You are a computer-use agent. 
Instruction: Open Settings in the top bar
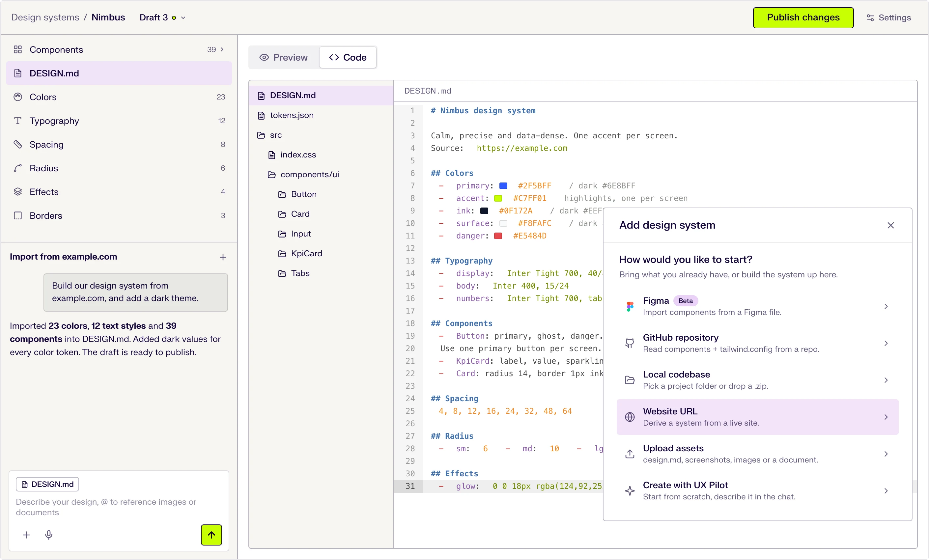click(x=889, y=17)
